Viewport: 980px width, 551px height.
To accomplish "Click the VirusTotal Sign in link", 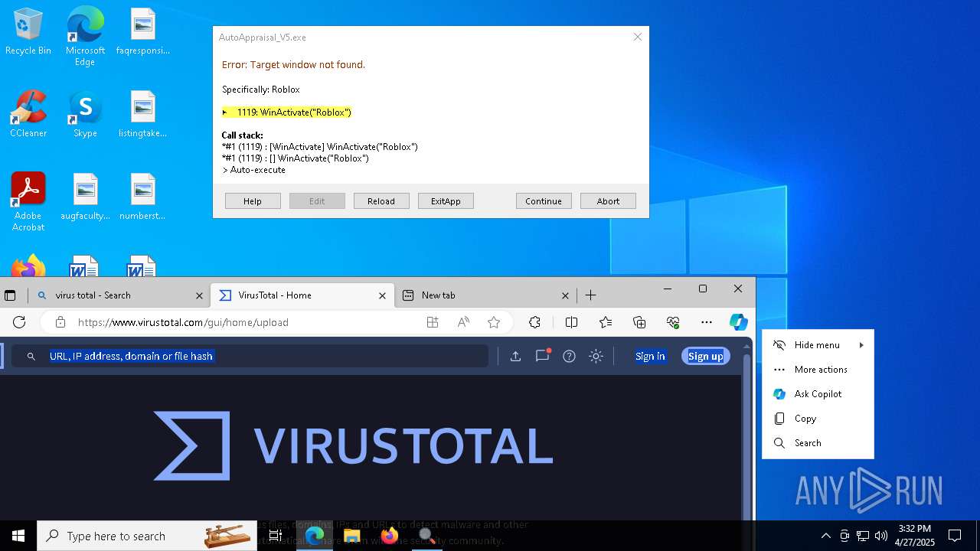I will tap(650, 356).
